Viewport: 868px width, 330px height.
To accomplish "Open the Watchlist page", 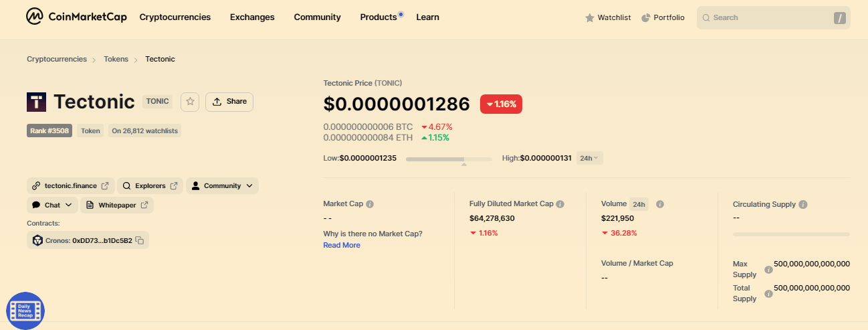I will pyautogui.click(x=608, y=18).
